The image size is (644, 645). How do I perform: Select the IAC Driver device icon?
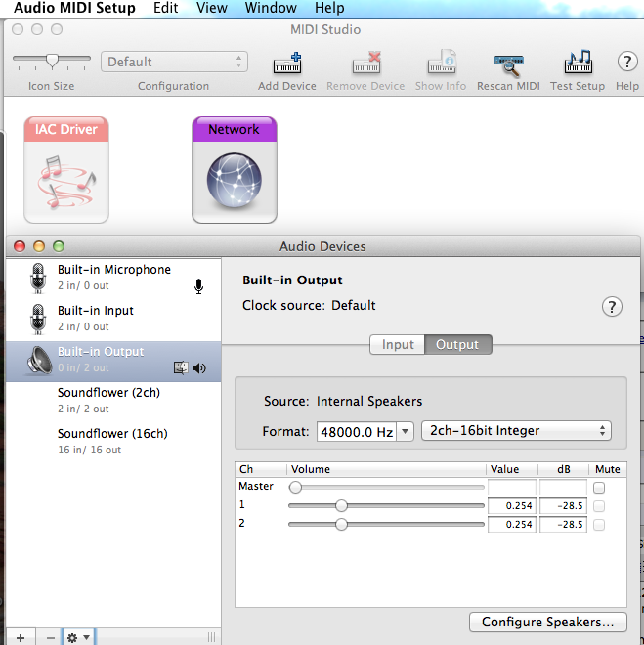click(x=66, y=170)
